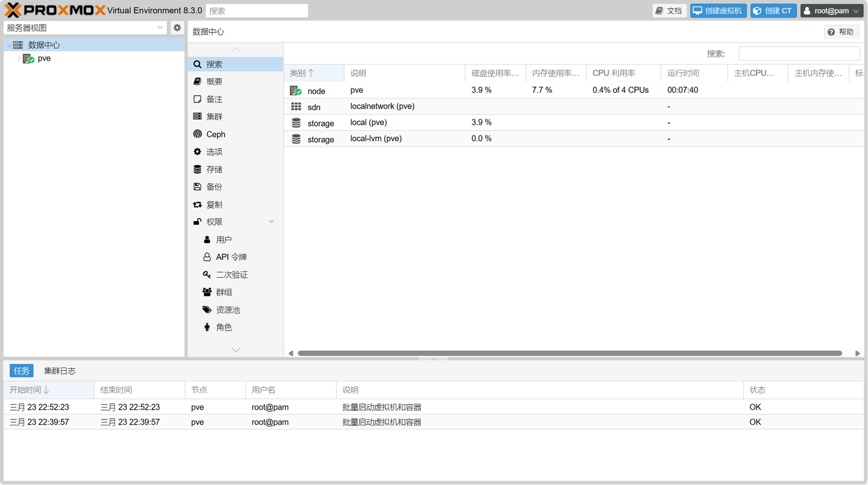Open 权限 permissions menu item
The height and width of the screenshot is (485, 868).
(x=235, y=222)
